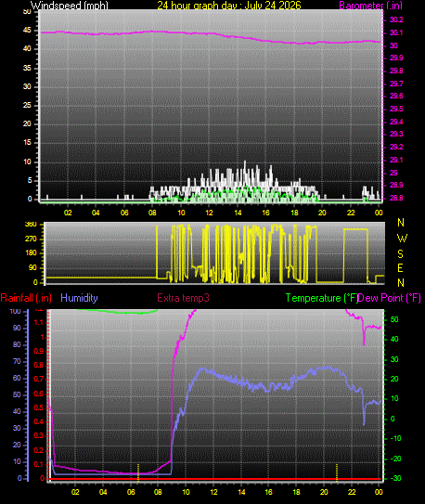Screen dimensions: 425x504
Task: Click barometer scale value 30.2
Action: click(x=396, y=19)
